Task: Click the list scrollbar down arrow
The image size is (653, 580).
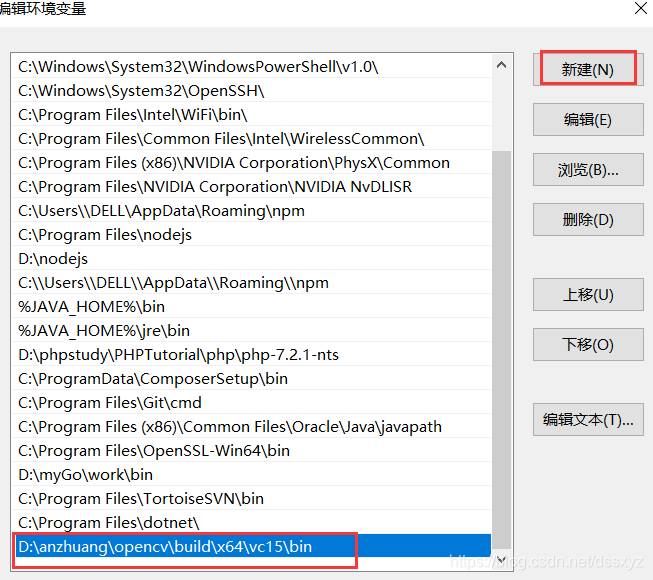Action: [501, 559]
